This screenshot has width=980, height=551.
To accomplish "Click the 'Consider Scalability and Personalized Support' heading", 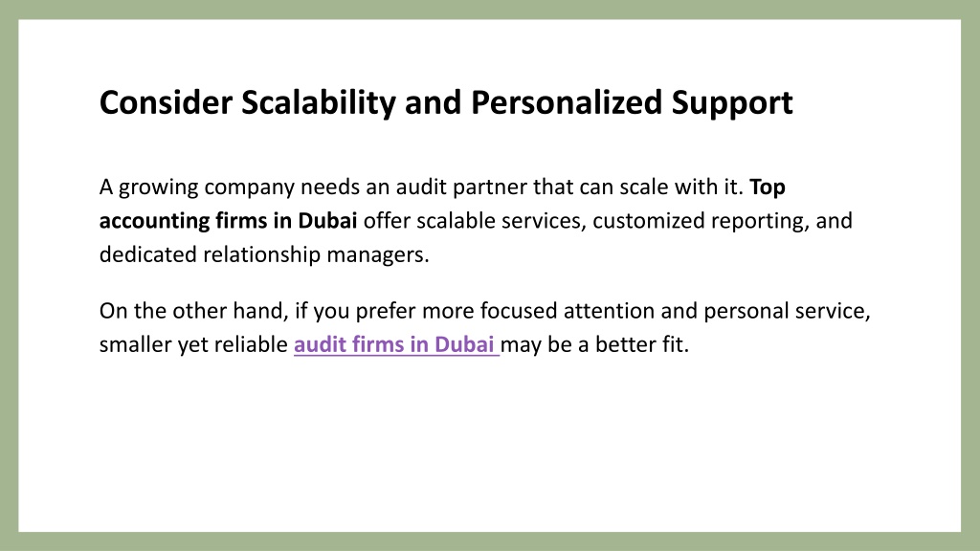I will tap(446, 103).
